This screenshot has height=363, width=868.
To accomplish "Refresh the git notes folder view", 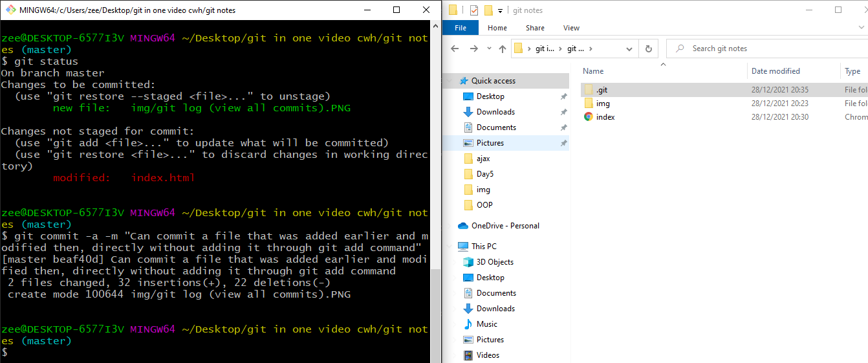I will 648,49.
